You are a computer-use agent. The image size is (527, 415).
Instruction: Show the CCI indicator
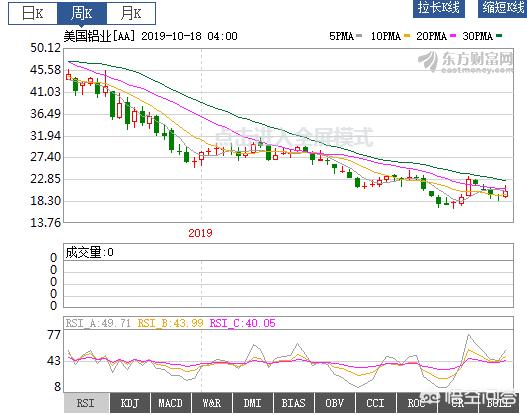click(376, 403)
